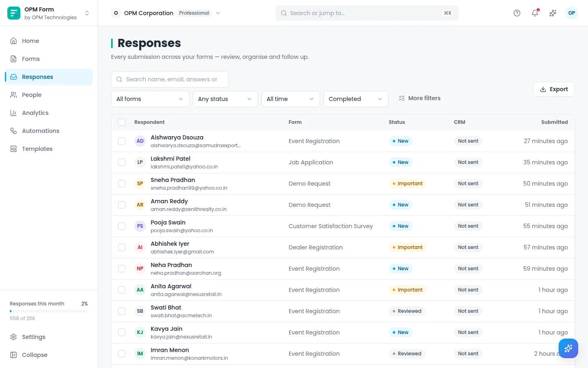Click Collapse to shrink the sidebar

click(49, 355)
